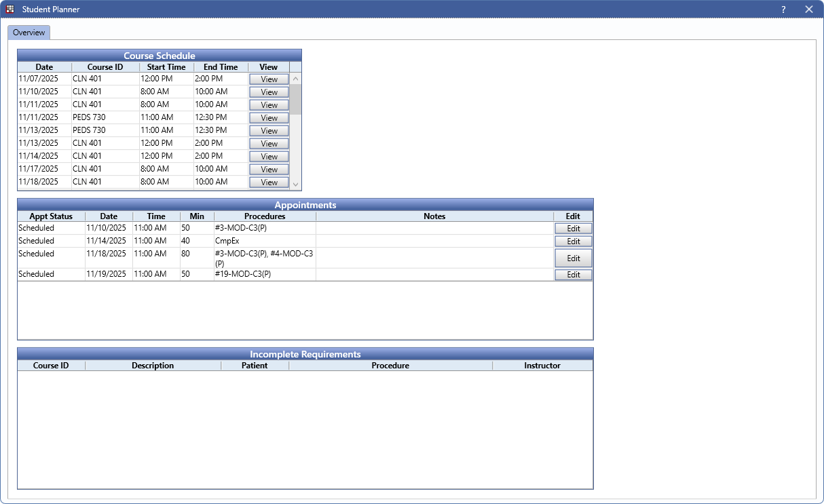The height and width of the screenshot is (504, 824).
Task: Edit the 80 minute appointment on 11/18/2025
Action: point(573,258)
